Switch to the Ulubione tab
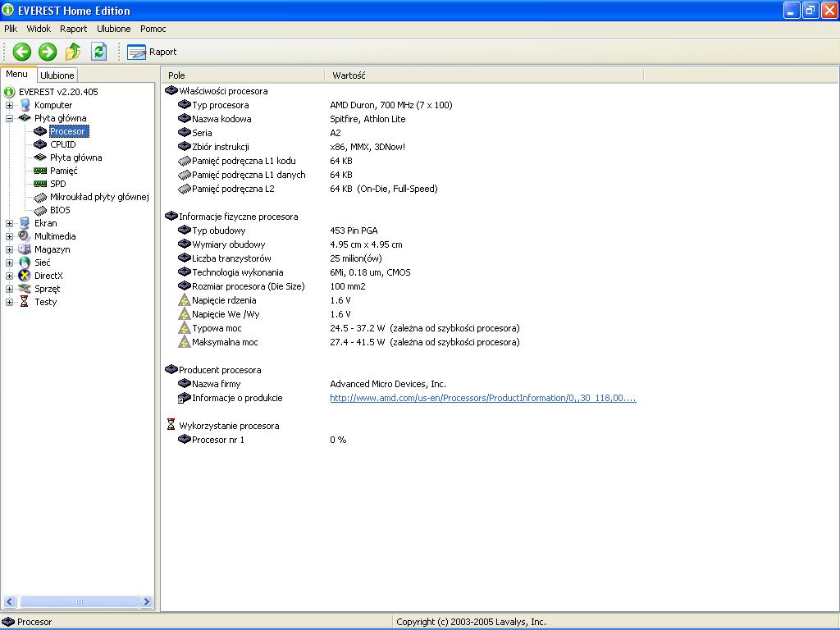The width and height of the screenshot is (840, 630). 57,75
